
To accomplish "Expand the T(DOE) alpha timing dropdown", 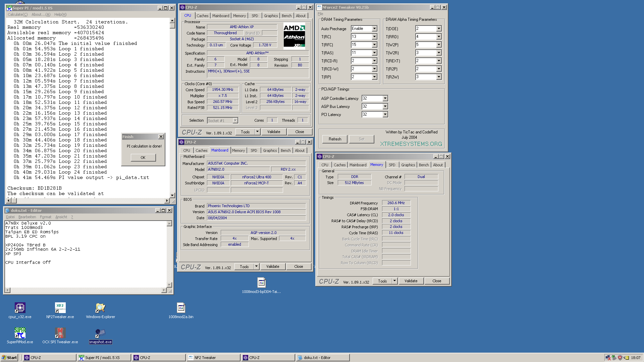I will pos(439,29).
